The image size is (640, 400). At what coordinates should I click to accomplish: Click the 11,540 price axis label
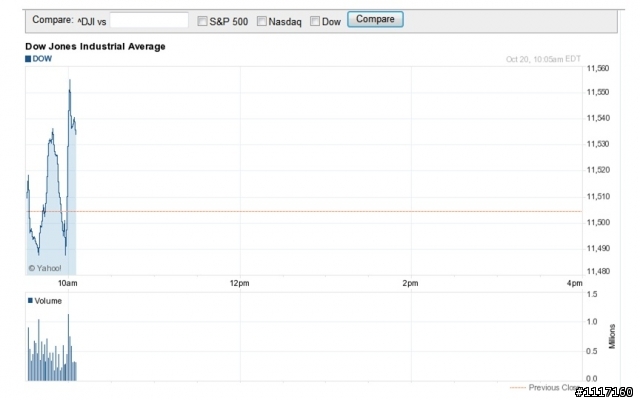click(x=598, y=118)
